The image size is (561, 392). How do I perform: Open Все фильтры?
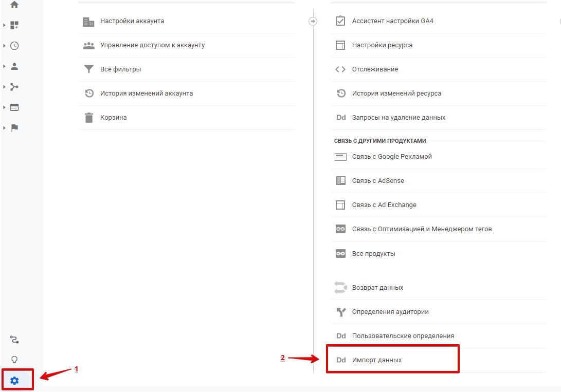[120, 69]
